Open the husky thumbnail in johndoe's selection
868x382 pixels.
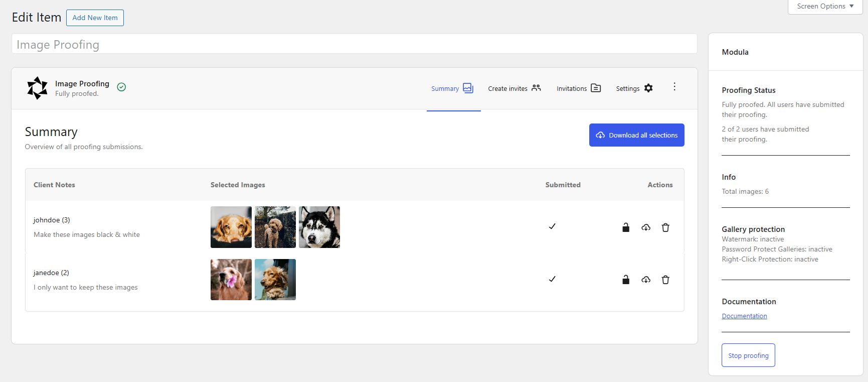coord(319,227)
